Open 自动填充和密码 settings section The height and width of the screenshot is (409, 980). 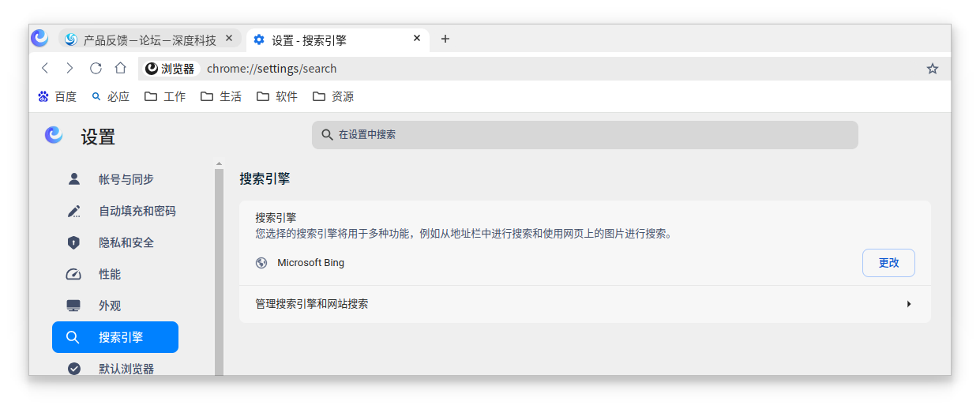(115, 211)
